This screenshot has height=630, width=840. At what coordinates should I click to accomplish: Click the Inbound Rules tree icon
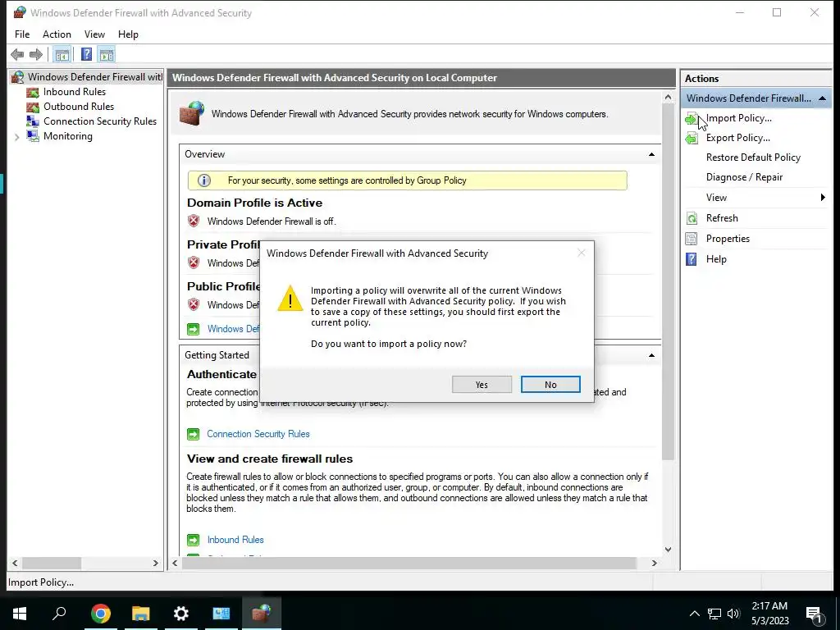tap(33, 92)
